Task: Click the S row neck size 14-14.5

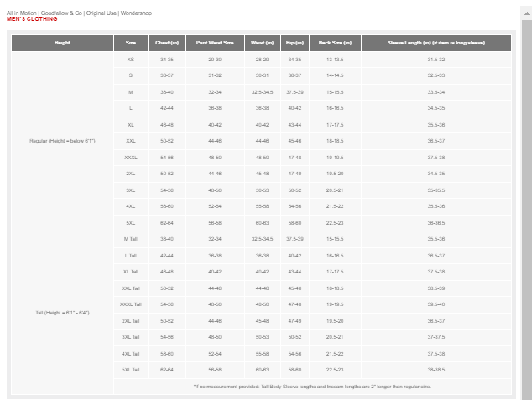Action: click(x=335, y=75)
